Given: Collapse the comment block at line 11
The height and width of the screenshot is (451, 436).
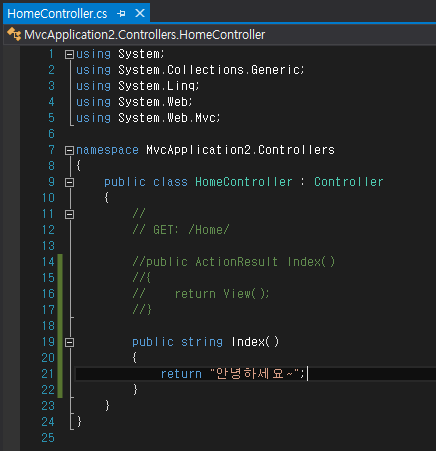Looking at the screenshot, I should (x=69, y=214).
